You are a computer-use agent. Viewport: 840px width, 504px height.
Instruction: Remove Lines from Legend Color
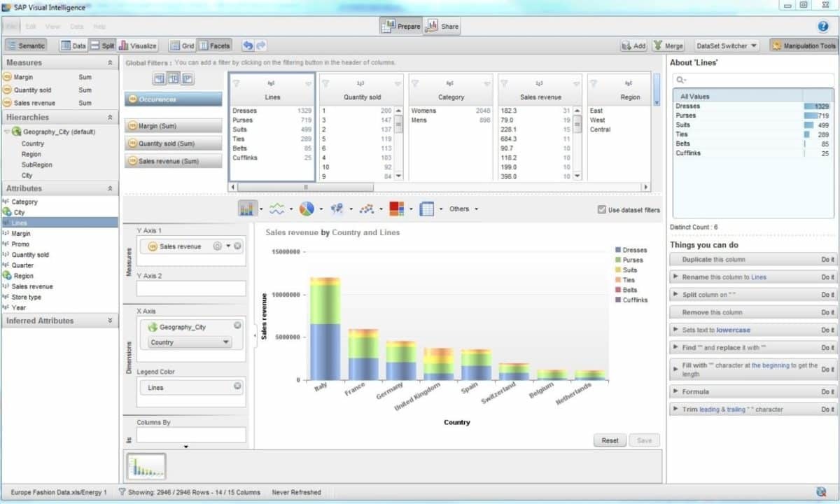(x=237, y=386)
